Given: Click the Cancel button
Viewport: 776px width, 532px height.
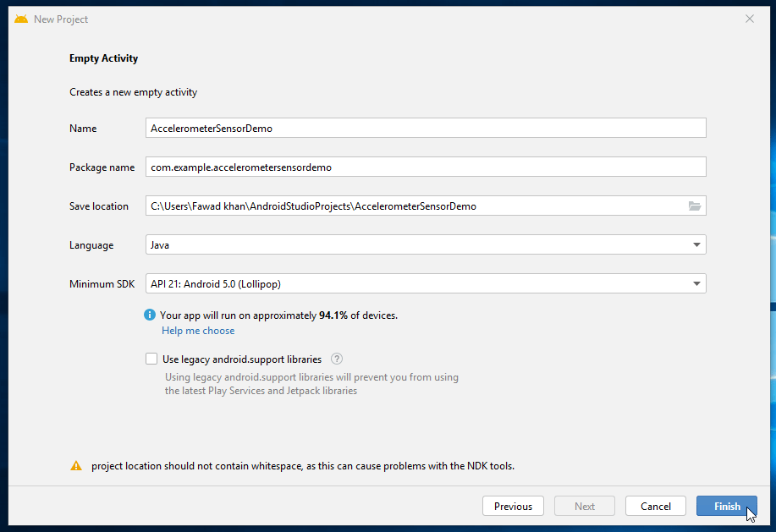Looking at the screenshot, I should tap(655, 506).
